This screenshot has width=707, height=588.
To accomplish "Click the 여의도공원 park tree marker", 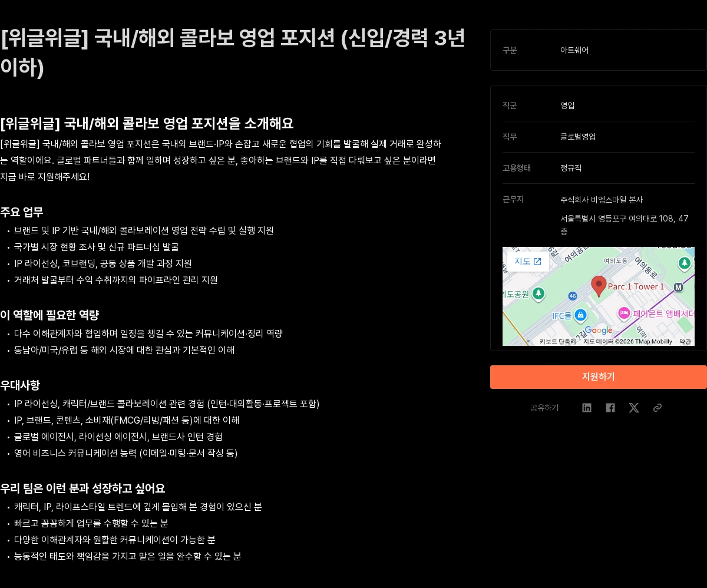I will coord(538,293).
